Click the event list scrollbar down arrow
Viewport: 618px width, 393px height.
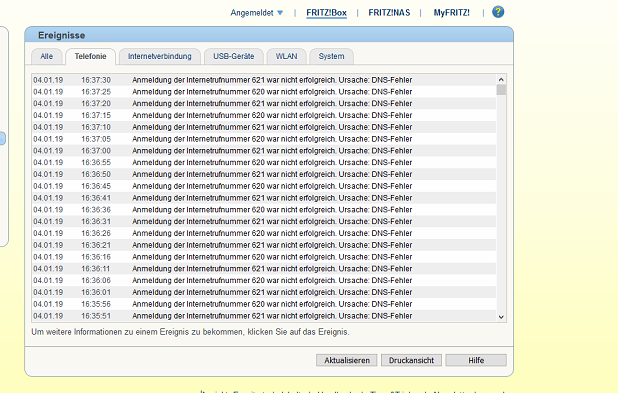point(501,317)
